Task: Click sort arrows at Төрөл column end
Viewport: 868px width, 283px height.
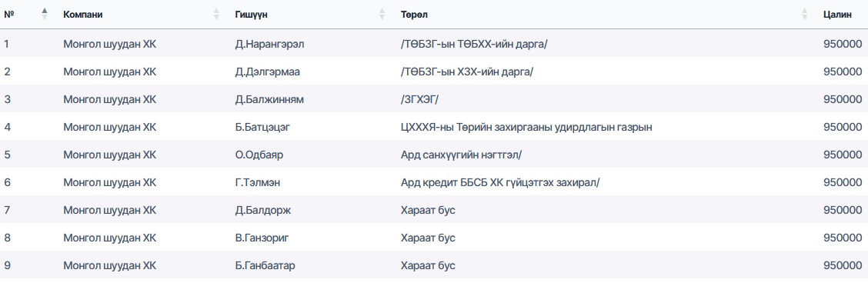Action: click(x=804, y=15)
